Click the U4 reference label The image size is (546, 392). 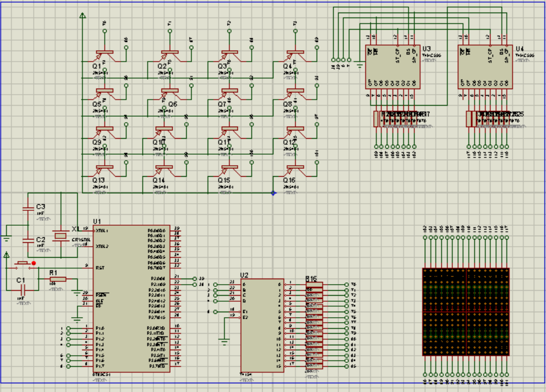tap(520, 48)
